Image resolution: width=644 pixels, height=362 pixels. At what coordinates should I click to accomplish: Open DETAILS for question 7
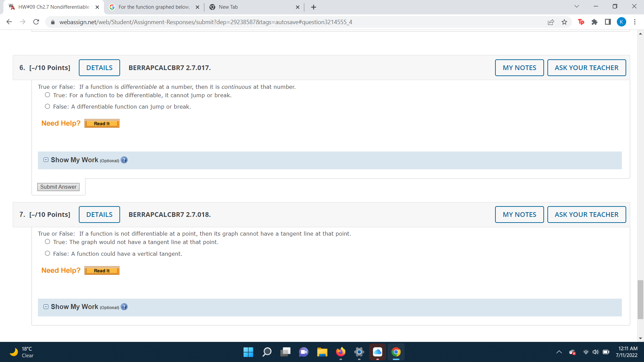tap(99, 215)
